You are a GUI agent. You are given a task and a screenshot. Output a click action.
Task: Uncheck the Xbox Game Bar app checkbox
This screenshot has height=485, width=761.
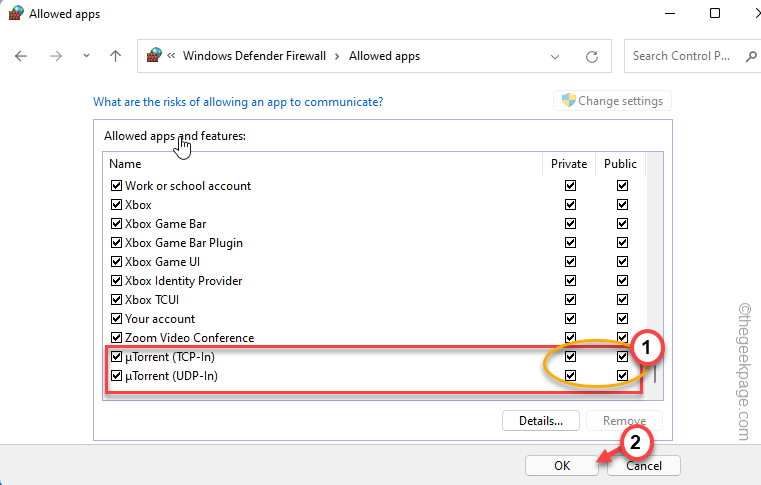116,224
